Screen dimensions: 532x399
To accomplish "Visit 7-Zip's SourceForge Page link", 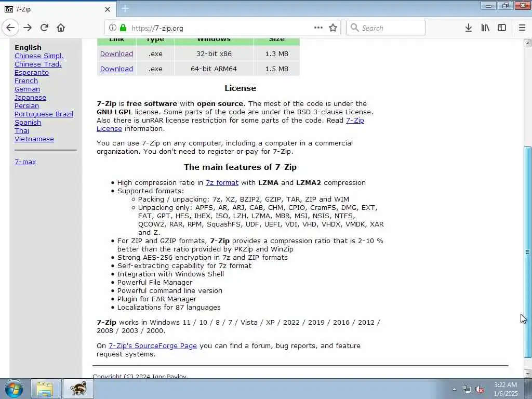I will click(x=153, y=345).
